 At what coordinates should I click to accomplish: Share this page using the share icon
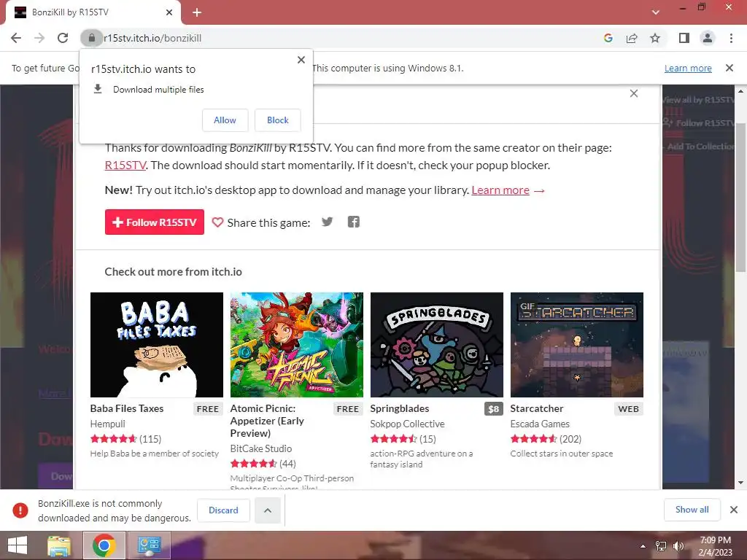click(x=632, y=38)
